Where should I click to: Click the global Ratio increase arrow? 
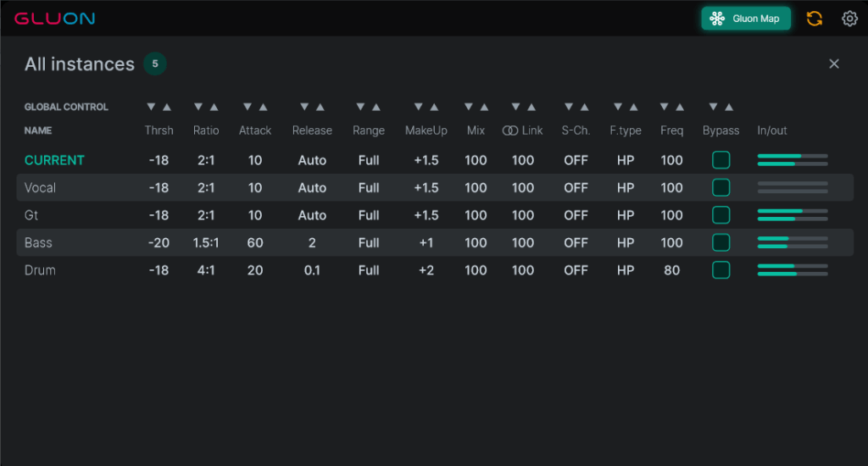click(x=214, y=107)
